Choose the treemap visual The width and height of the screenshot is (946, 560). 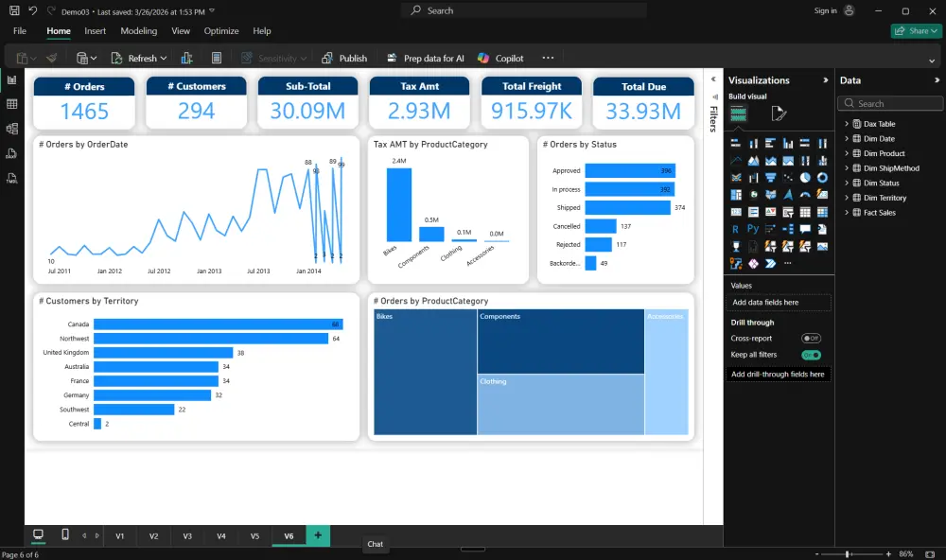736,194
